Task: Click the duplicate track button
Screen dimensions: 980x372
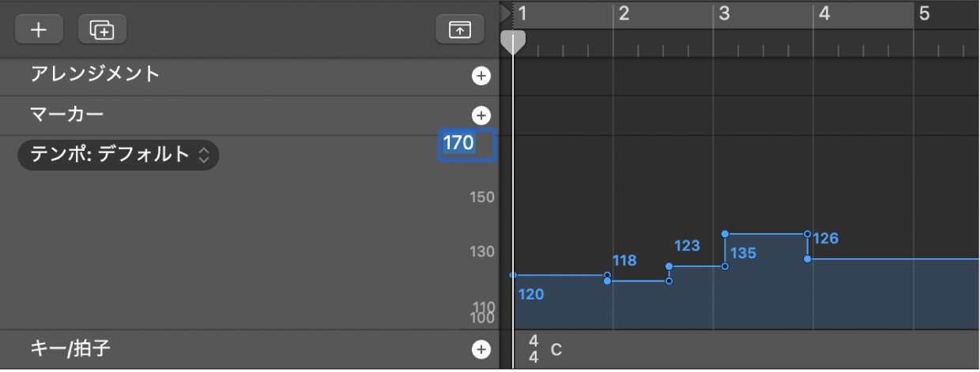Action: click(102, 29)
